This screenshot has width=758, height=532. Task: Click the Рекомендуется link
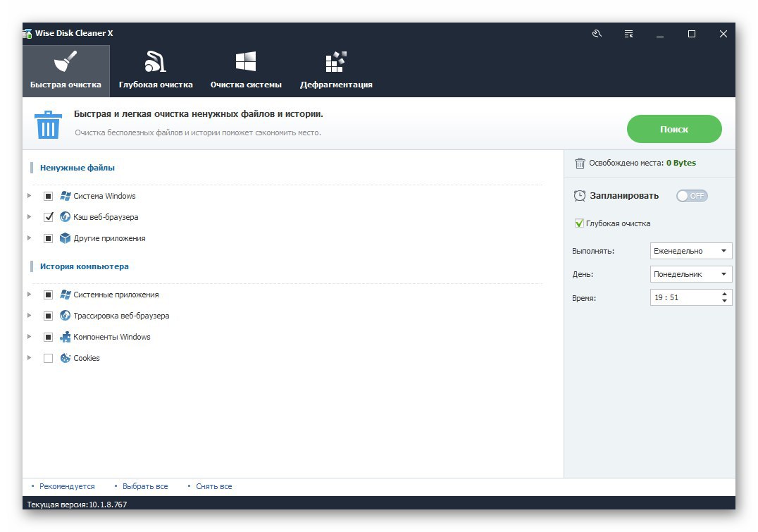tap(67, 486)
